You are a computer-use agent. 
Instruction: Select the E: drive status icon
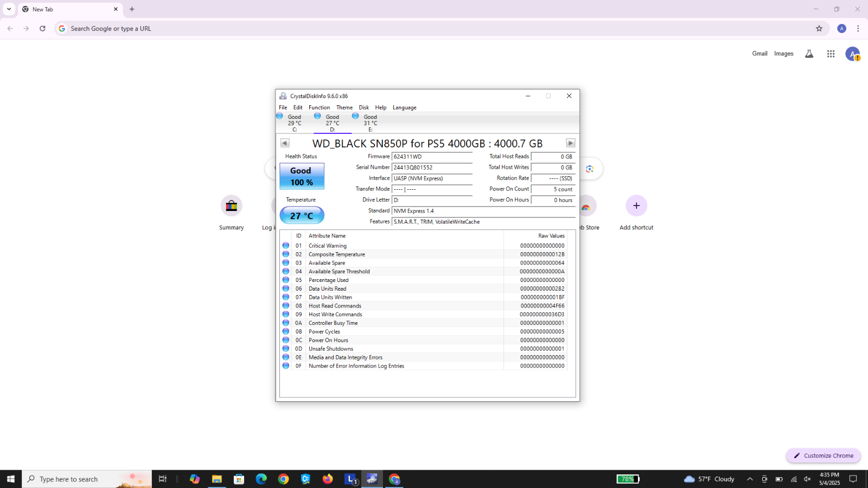pos(355,116)
